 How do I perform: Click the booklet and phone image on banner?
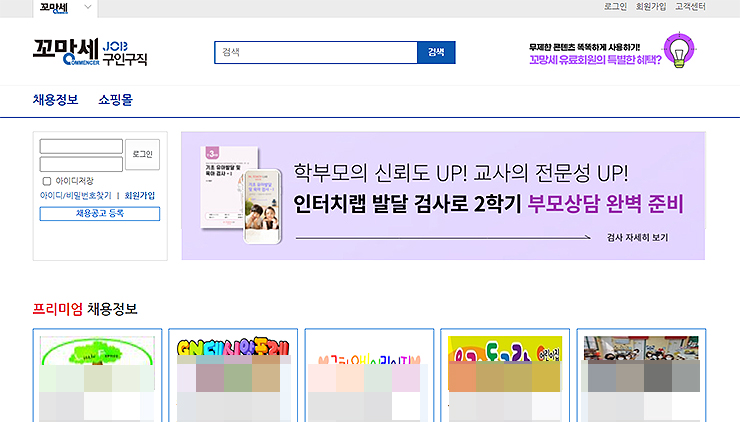[241, 194]
